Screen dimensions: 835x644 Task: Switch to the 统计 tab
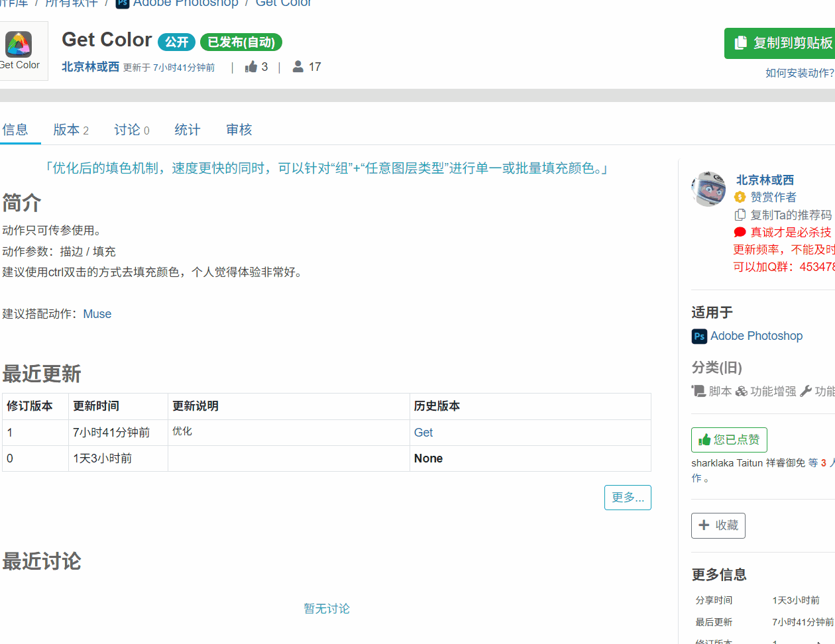[x=188, y=130]
